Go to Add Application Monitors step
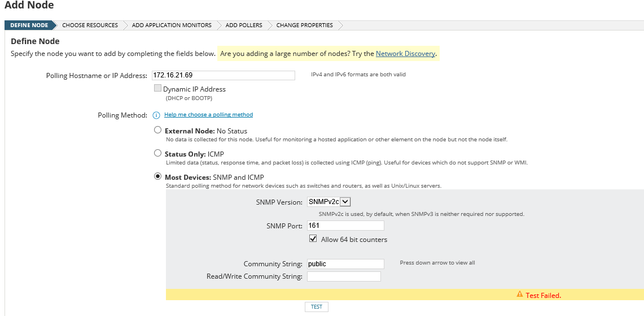Screen dimensions: 644x316 click(x=172, y=25)
